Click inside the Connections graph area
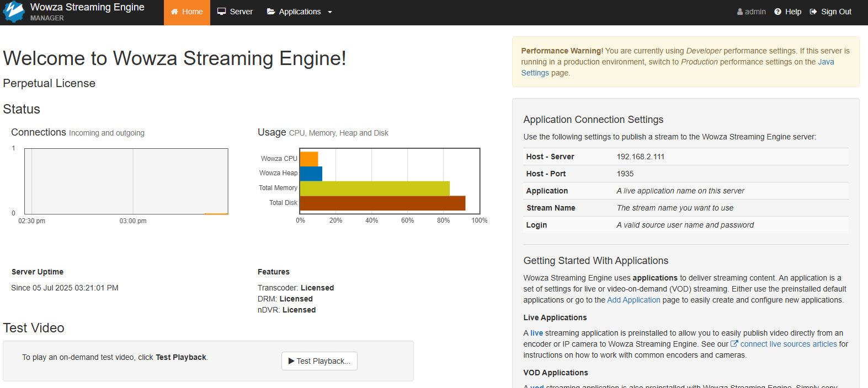868x388 pixels. 126,181
